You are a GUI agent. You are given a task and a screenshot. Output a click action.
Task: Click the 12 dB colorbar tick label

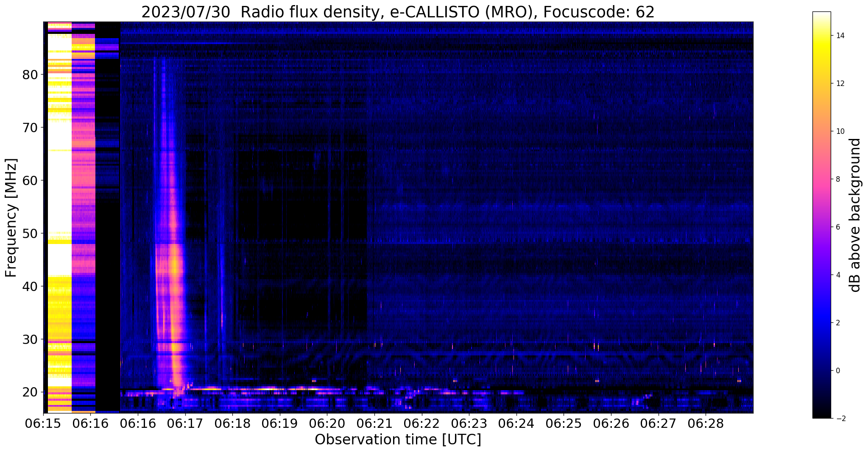coord(840,83)
